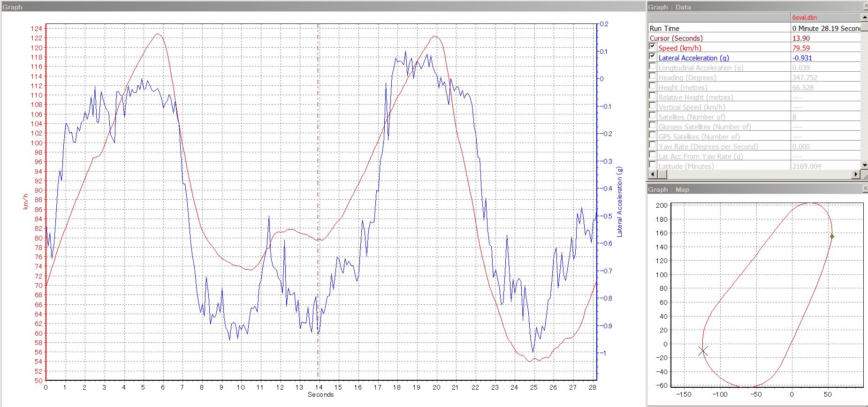This screenshot has width=868, height=407.
Task: Enable the Height (metres) channel
Action: point(652,86)
